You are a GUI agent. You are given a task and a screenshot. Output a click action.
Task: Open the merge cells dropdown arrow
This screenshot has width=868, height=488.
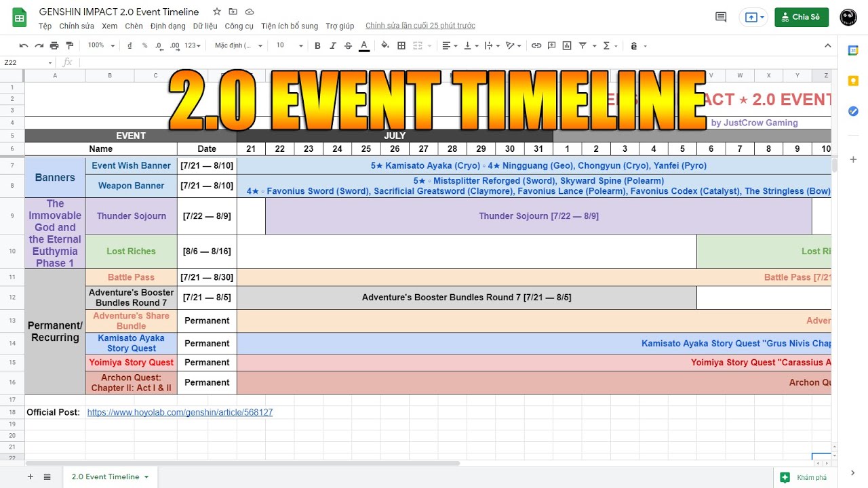pyautogui.click(x=429, y=45)
